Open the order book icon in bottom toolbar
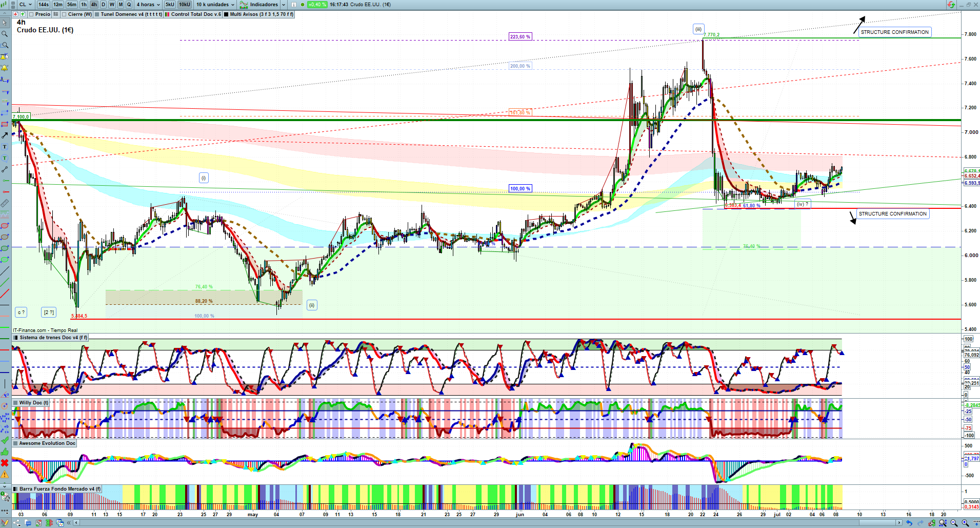The image size is (980, 528). pos(49,523)
